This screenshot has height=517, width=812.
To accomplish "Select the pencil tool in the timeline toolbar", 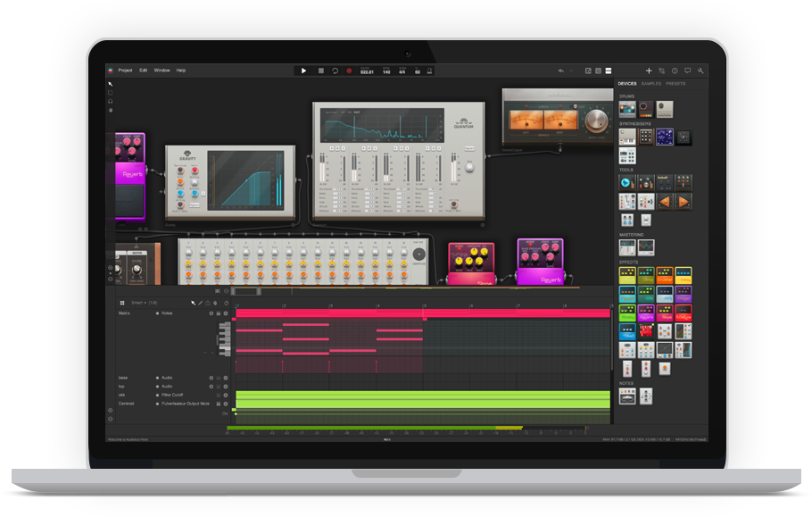I will (x=200, y=303).
